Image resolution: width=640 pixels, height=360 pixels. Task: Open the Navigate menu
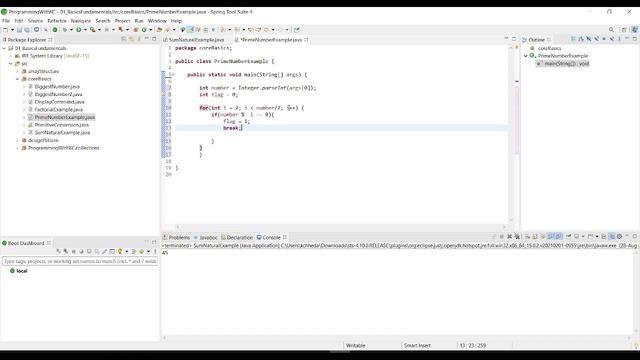pyautogui.click(x=81, y=21)
